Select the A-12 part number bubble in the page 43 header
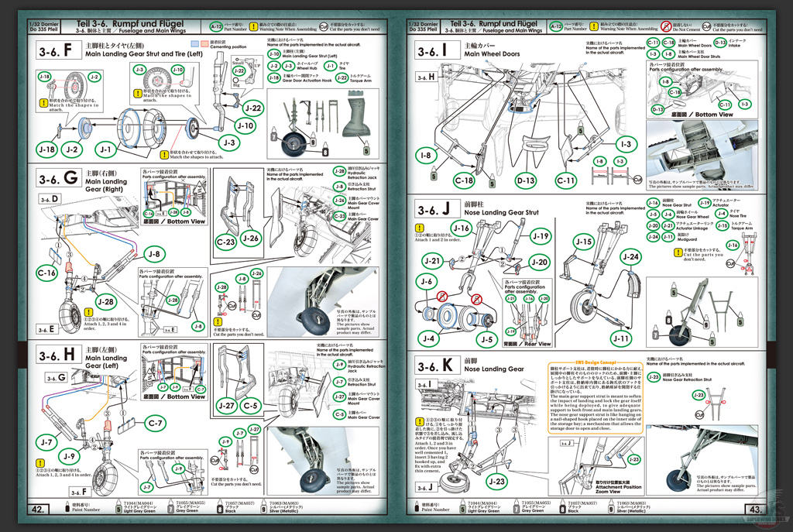This screenshot has width=793, height=532. [x=556, y=26]
